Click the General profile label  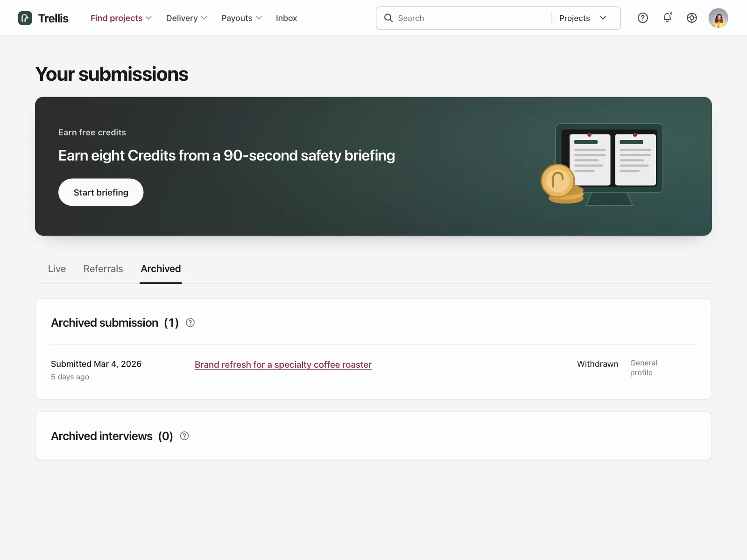(644, 368)
